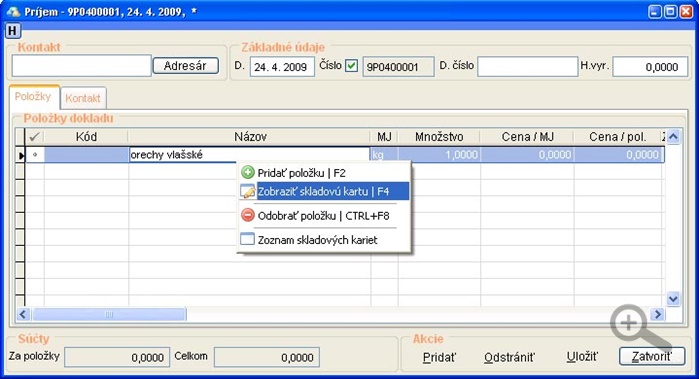This screenshot has height=379, width=699.
Task: Click the H.vyr. value field
Action: [x=650, y=66]
